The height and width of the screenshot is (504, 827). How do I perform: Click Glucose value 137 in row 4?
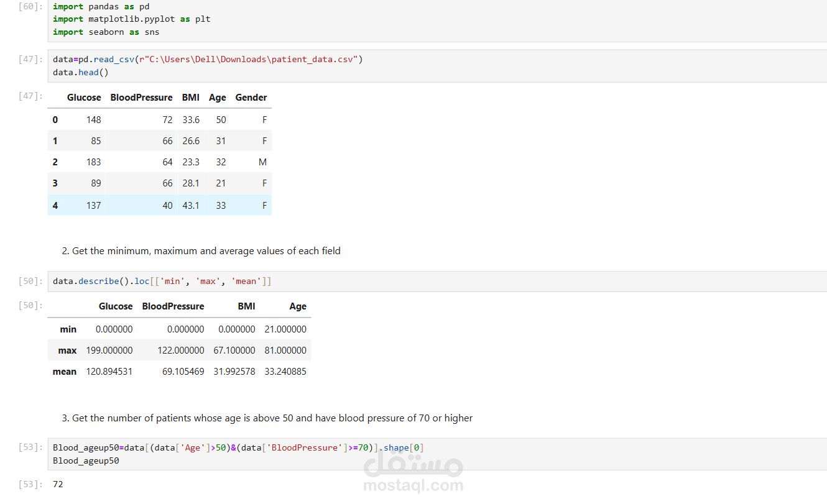[93, 205]
